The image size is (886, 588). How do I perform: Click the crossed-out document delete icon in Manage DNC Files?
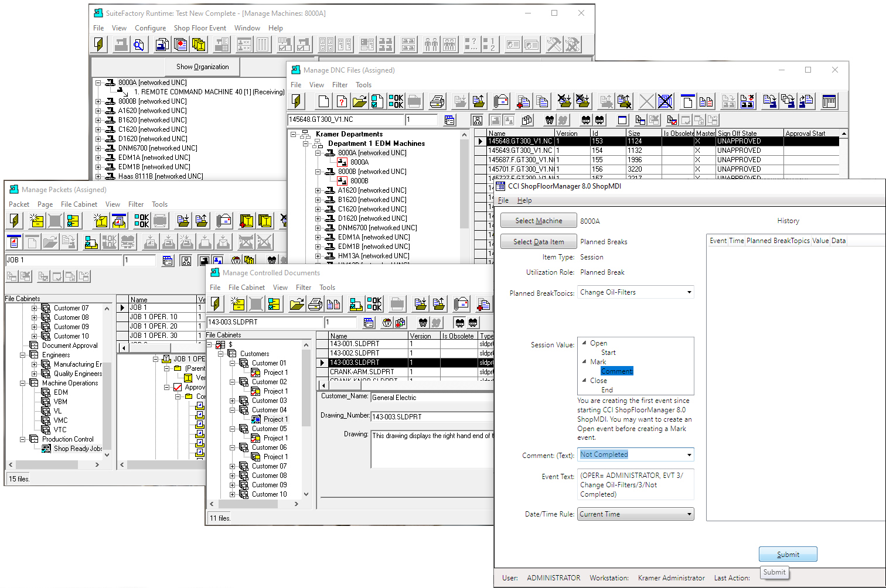tap(665, 101)
